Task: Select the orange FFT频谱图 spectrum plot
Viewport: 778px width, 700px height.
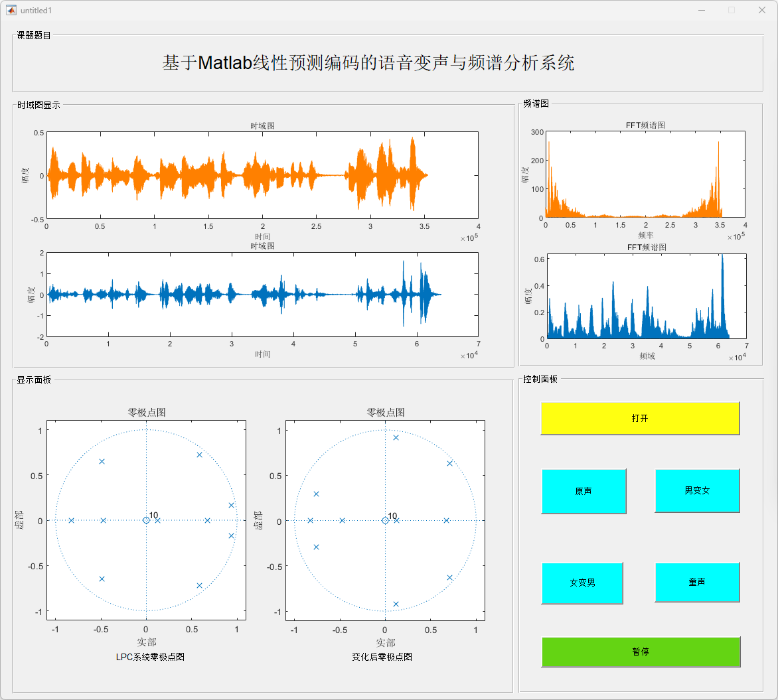Action: click(x=644, y=175)
